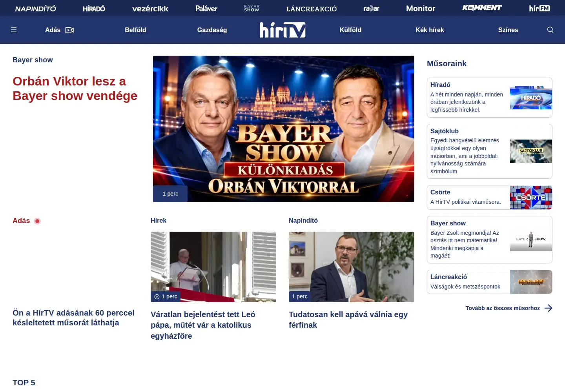Click the Csörte program thumbnail
The width and height of the screenshot is (565, 392).
[x=531, y=198]
